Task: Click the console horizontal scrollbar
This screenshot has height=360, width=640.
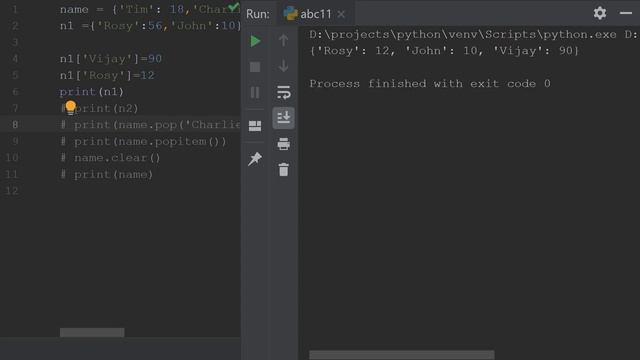Action: pos(402,355)
